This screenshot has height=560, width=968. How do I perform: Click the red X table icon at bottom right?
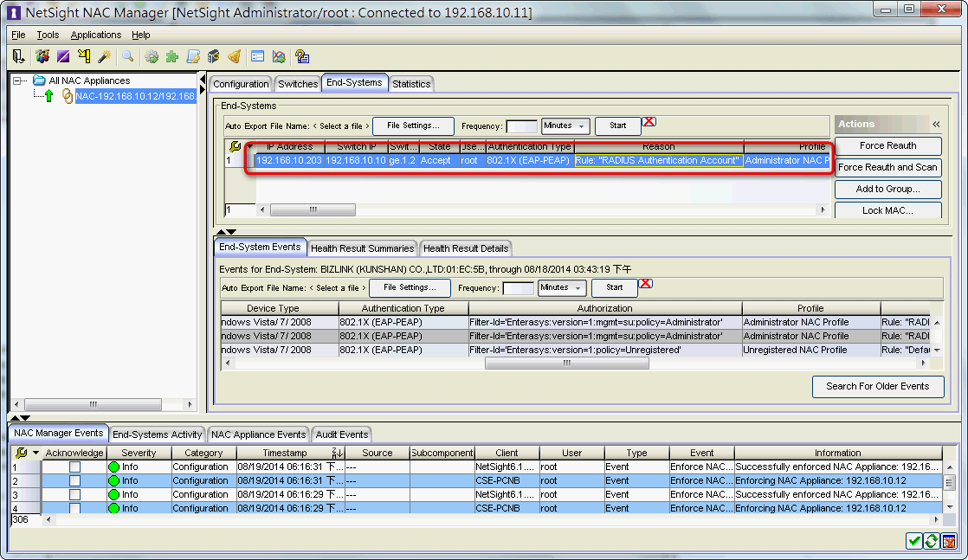click(x=949, y=541)
